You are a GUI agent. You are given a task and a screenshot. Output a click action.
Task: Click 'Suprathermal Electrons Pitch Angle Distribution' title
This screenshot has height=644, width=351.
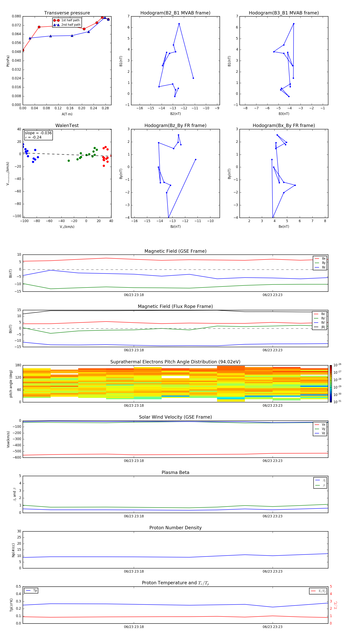(175, 362)
